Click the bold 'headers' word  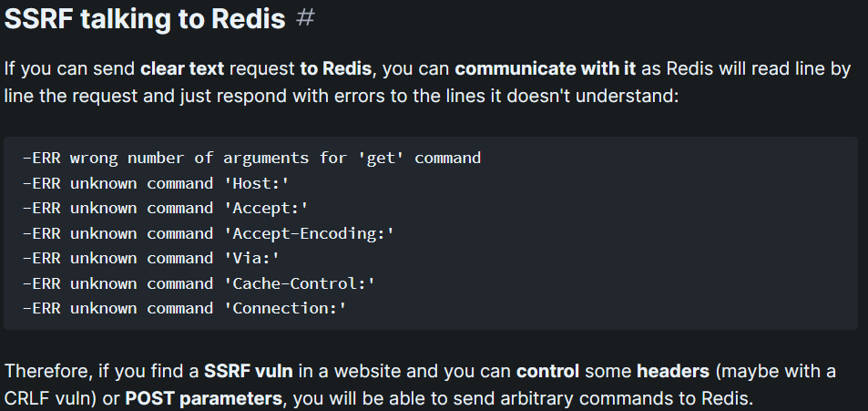pos(673,371)
